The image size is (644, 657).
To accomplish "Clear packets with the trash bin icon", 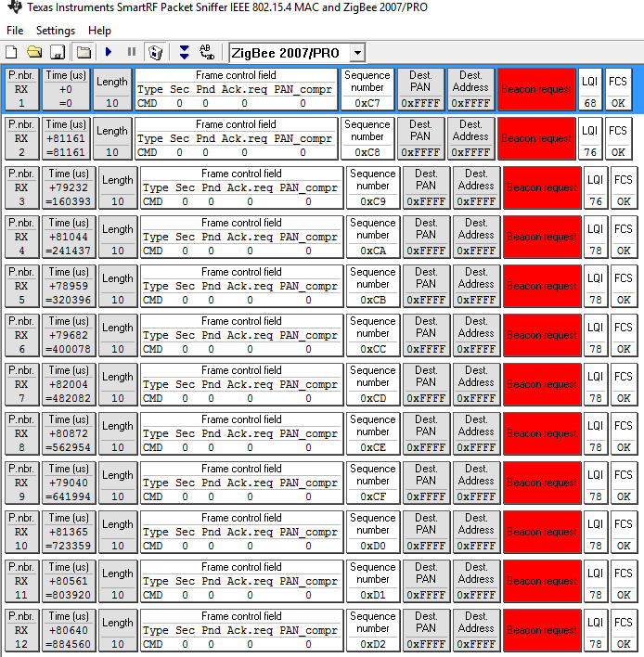I will [156, 53].
